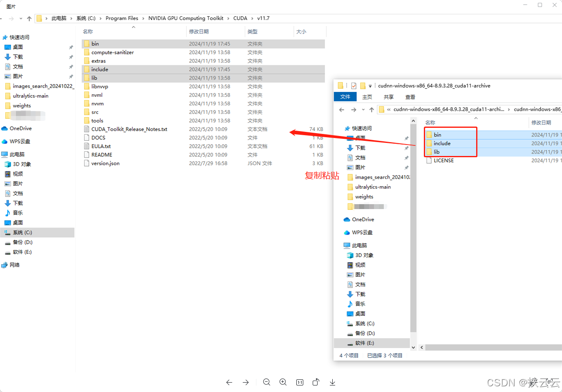The height and width of the screenshot is (392, 562).
Task: Select the include folder in cudnn archive
Action: 493,143
